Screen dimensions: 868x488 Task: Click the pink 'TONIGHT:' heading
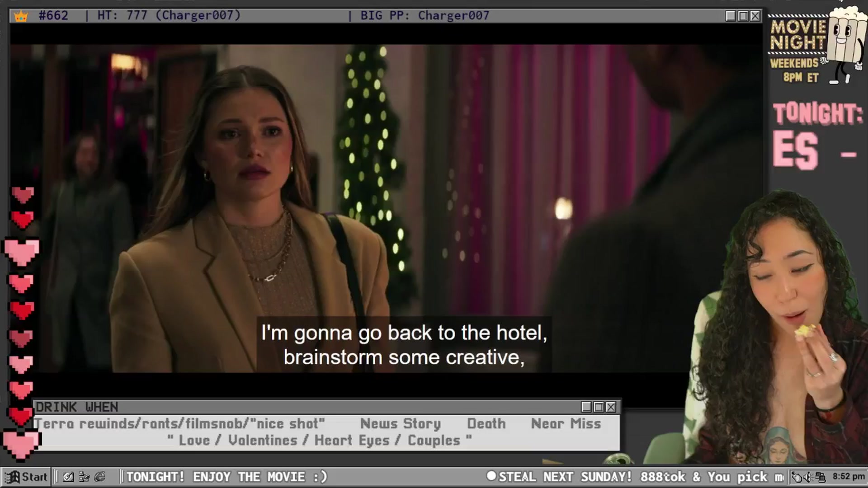point(818,113)
